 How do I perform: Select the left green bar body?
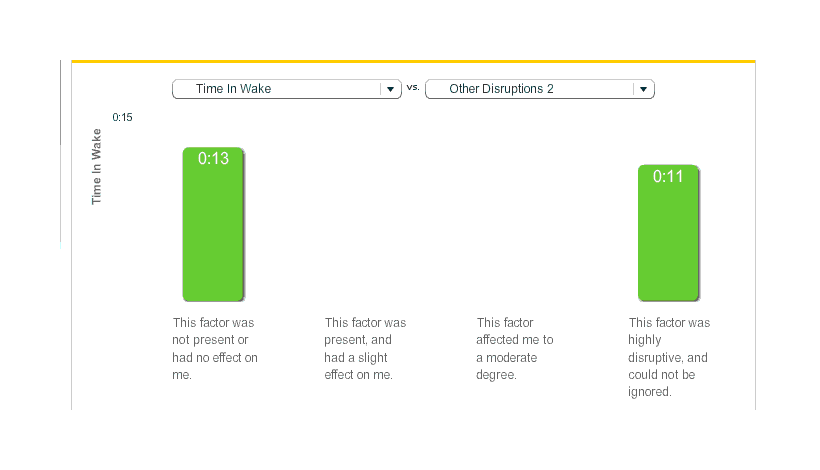213,235
